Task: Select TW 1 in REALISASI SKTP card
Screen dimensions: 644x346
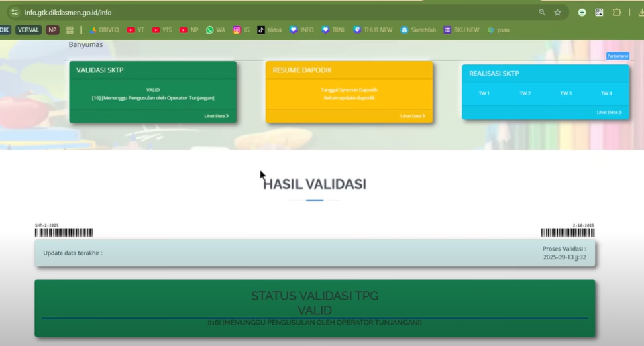Action: 484,93
